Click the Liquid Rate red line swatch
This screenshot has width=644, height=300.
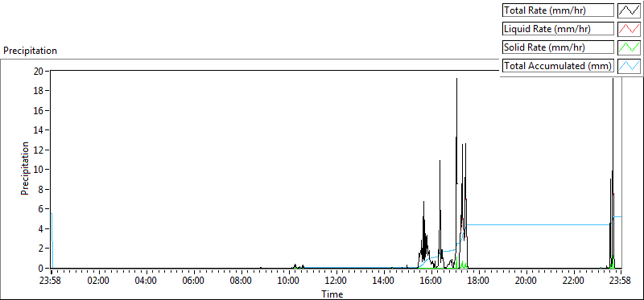click(x=629, y=29)
